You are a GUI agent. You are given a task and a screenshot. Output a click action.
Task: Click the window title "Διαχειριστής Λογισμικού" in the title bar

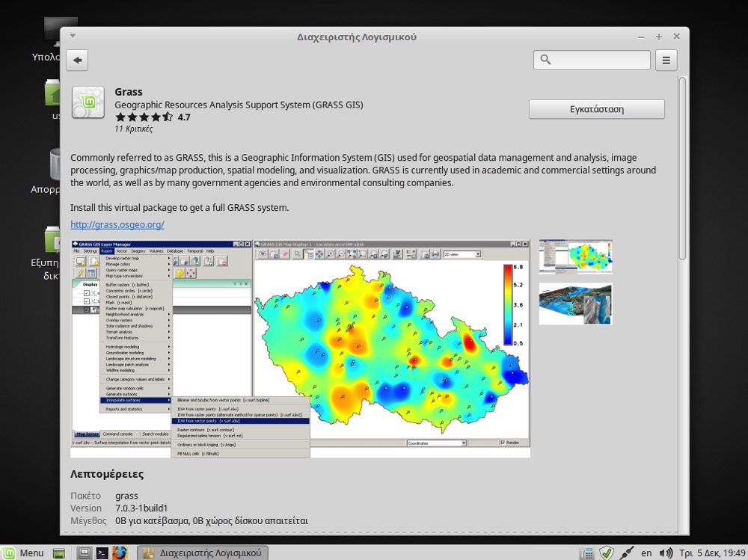click(357, 37)
